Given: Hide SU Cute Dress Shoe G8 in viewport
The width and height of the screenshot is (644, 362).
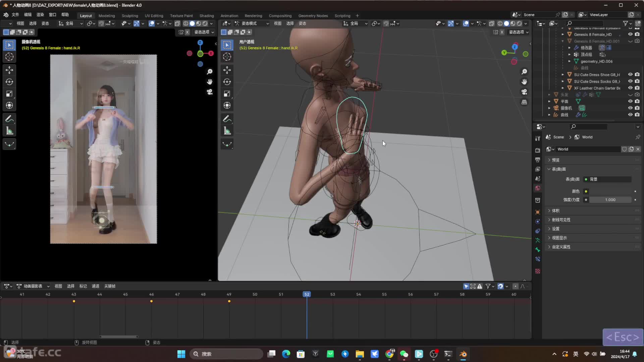Looking at the screenshot, I should [x=630, y=74].
